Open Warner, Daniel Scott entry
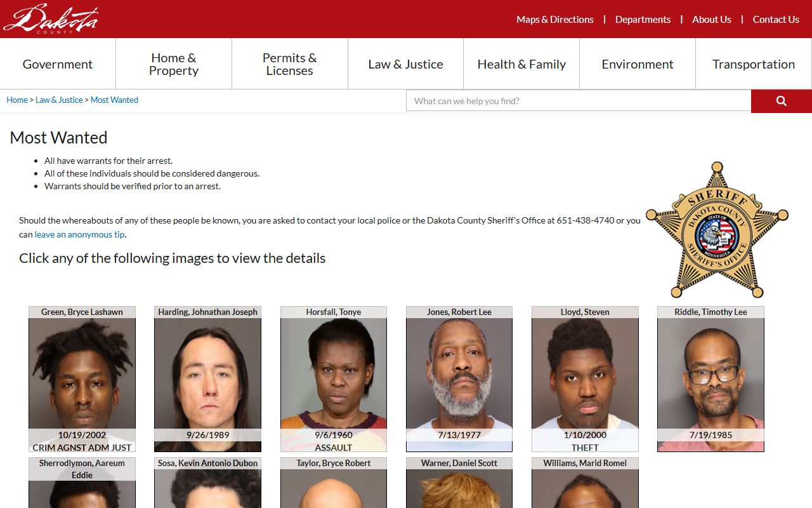The width and height of the screenshot is (812, 508). 459,483
